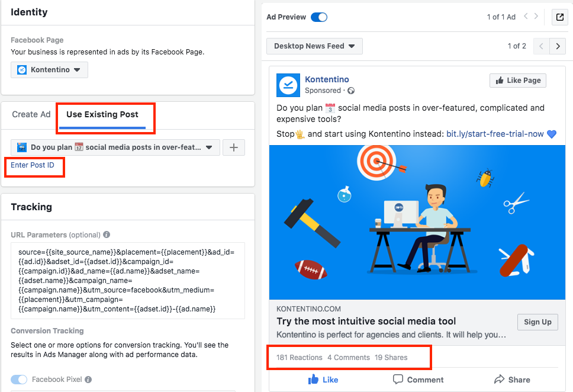Click the previous placement arrow beside 1 of 2
Screen dimensions: 573x392
pyautogui.click(x=541, y=46)
